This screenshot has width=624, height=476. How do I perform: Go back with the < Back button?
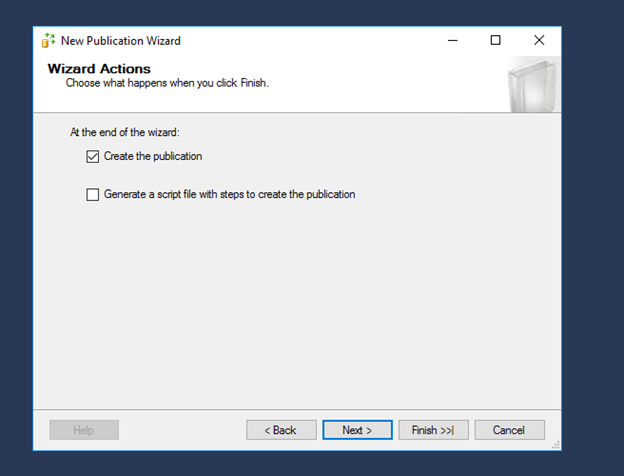[x=281, y=430]
